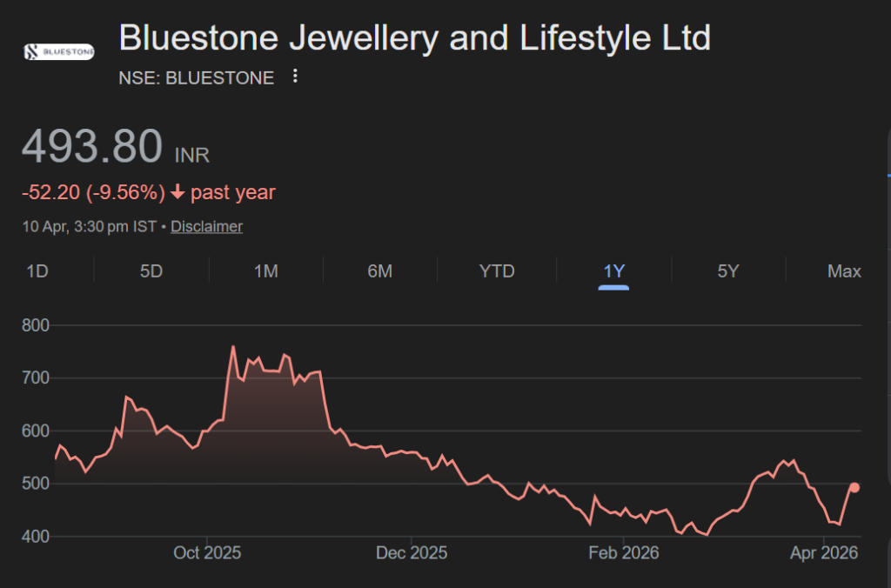
Task: Select the currently active 1Y tab
Action: coord(613,271)
